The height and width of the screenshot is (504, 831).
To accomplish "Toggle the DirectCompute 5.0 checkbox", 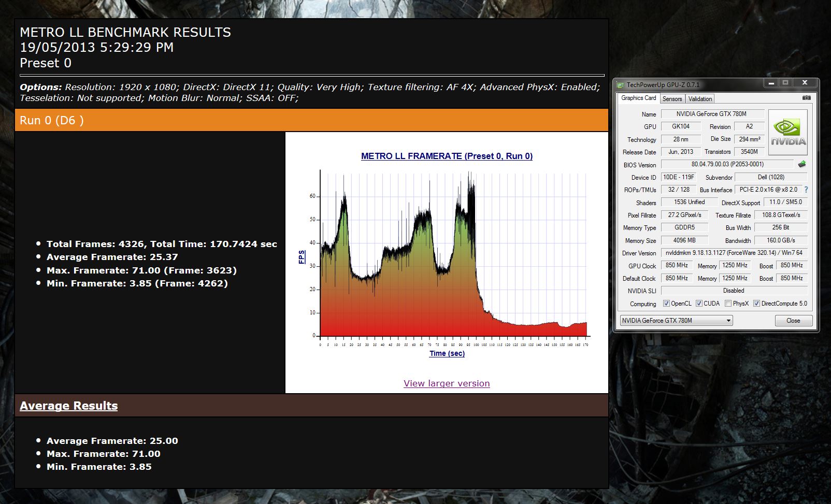I will [x=756, y=304].
